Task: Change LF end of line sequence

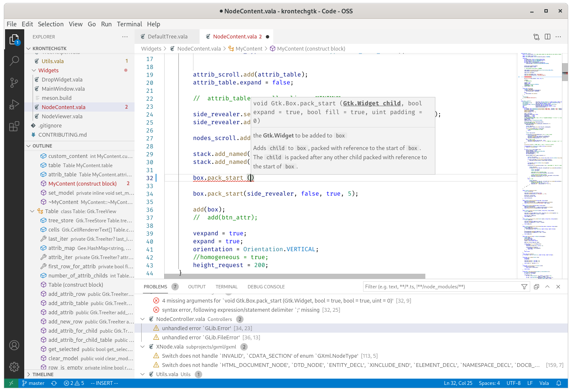Action: point(530,383)
